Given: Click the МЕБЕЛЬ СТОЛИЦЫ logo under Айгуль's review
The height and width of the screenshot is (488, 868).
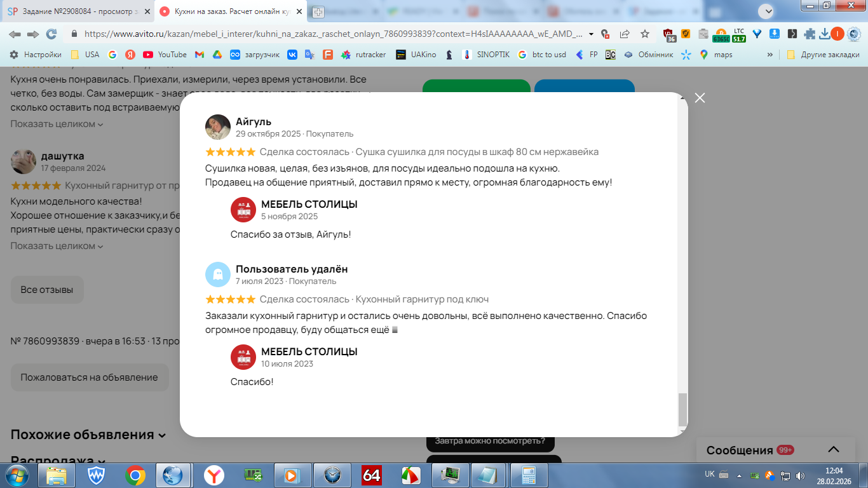Looking at the screenshot, I should tap(243, 210).
